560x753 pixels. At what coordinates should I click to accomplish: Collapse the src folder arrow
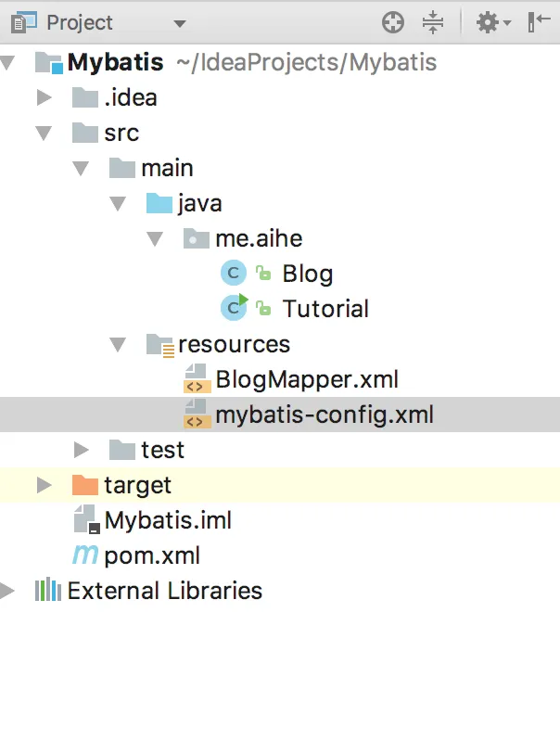point(44,133)
